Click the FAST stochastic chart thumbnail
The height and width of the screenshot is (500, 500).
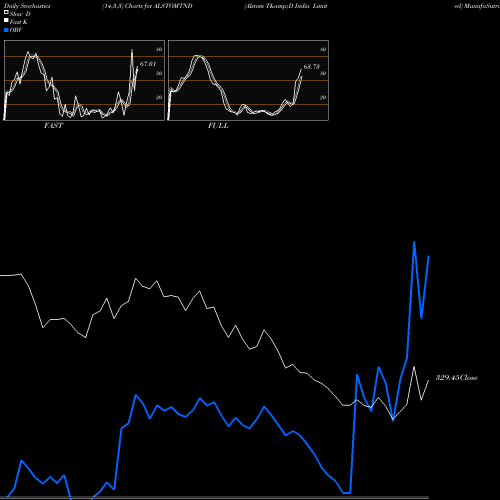click(84, 80)
